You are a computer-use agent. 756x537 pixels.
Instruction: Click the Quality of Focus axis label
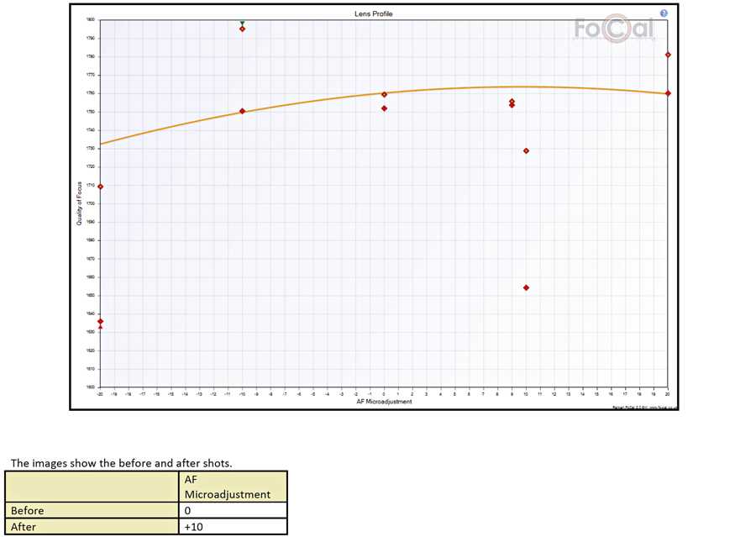[x=80, y=204]
